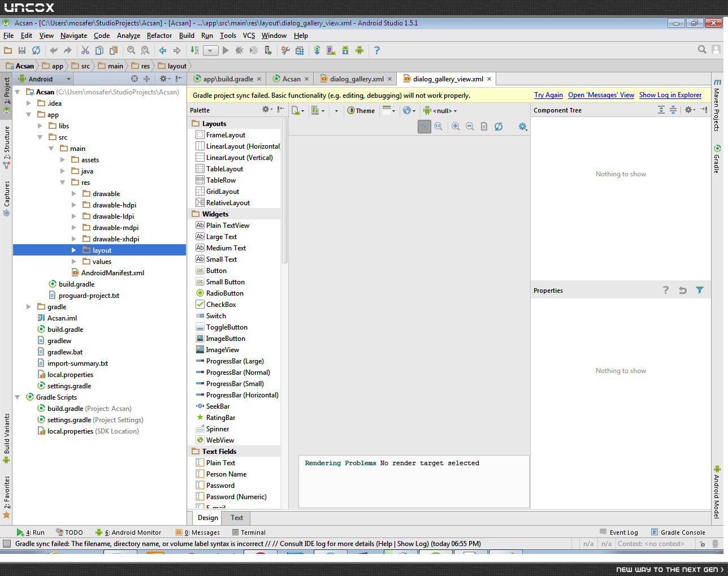
Task: Open the Event Log button
Action: (x=619, y=532)
